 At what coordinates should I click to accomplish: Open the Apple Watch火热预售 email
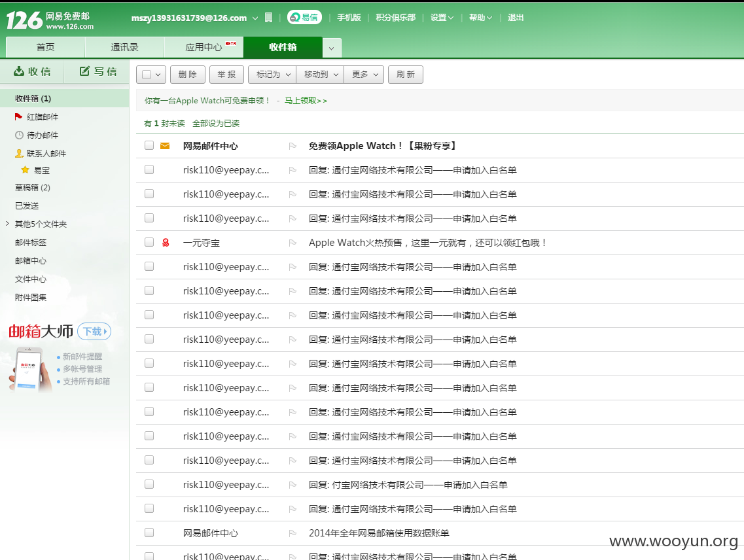tap(428, 243)
